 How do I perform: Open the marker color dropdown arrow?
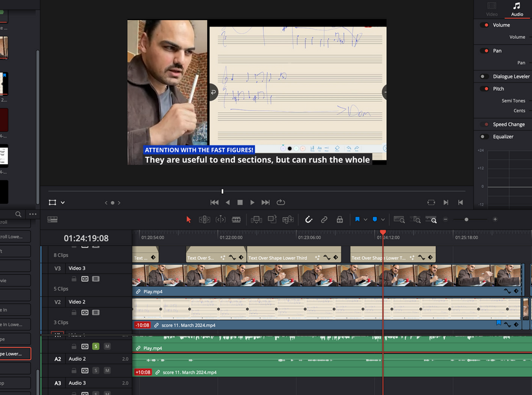(x=383, y=220)
